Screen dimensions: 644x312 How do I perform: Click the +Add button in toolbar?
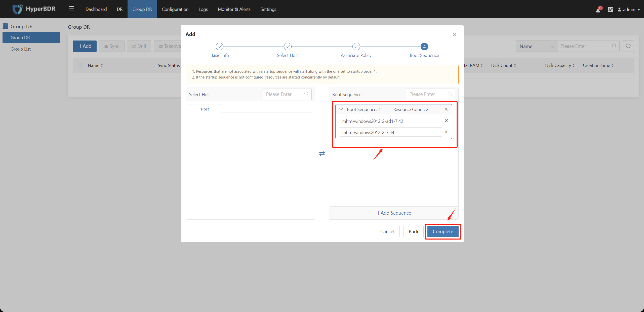(x=85, y=46)
